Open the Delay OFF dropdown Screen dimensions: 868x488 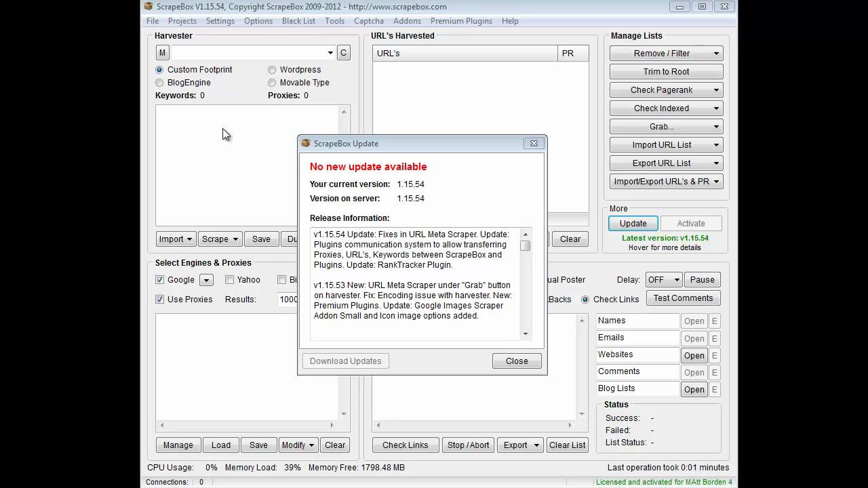tap(663, 280)
